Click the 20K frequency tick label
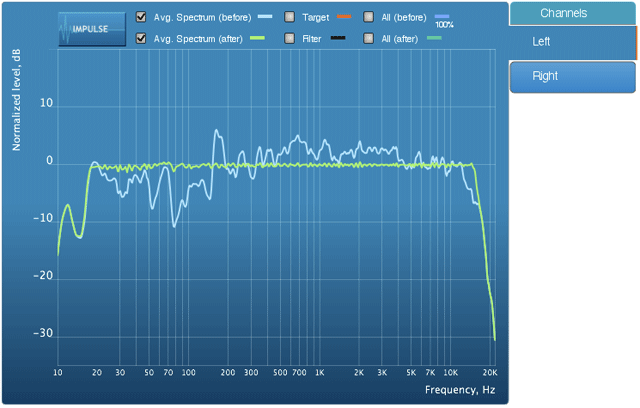 490,373
